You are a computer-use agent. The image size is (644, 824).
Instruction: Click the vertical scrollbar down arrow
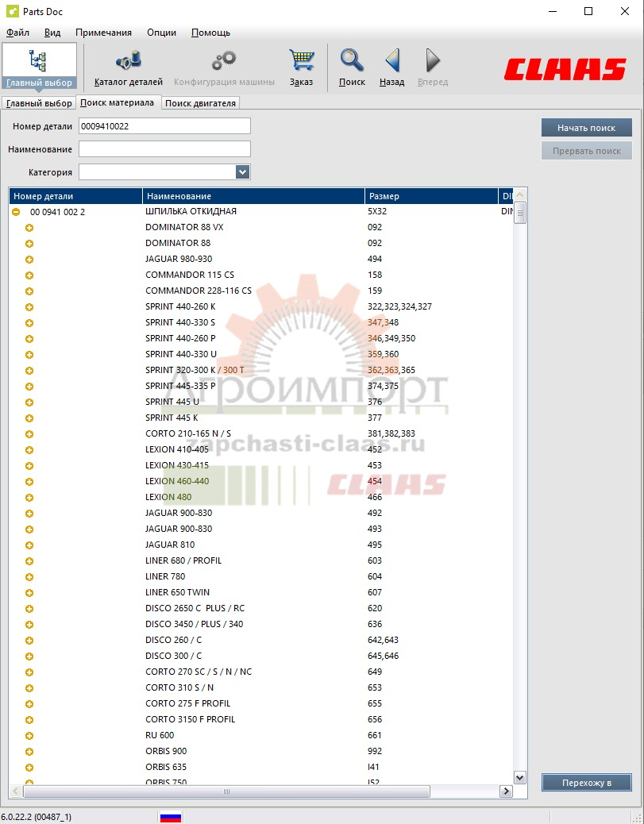click(520, 778)
